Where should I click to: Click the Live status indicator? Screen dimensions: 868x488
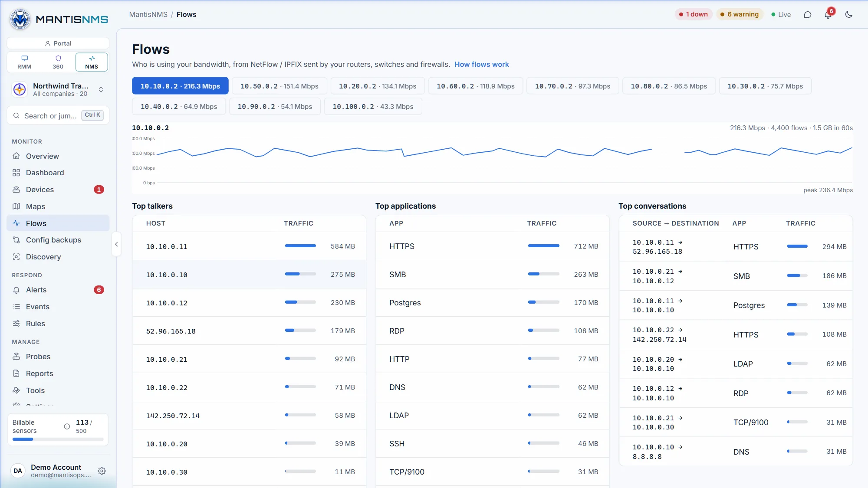click(x=781, y=14)
